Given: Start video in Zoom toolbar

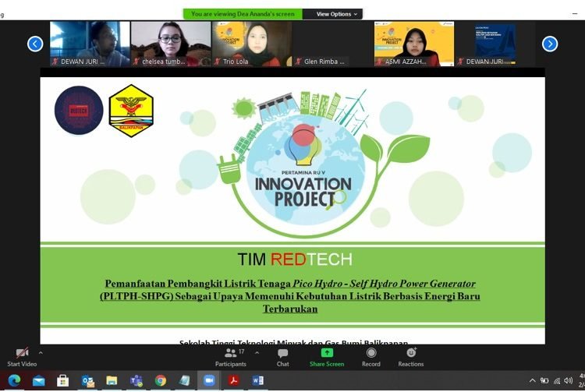Looking at the screenshot, I should click(x=22, y=358).
